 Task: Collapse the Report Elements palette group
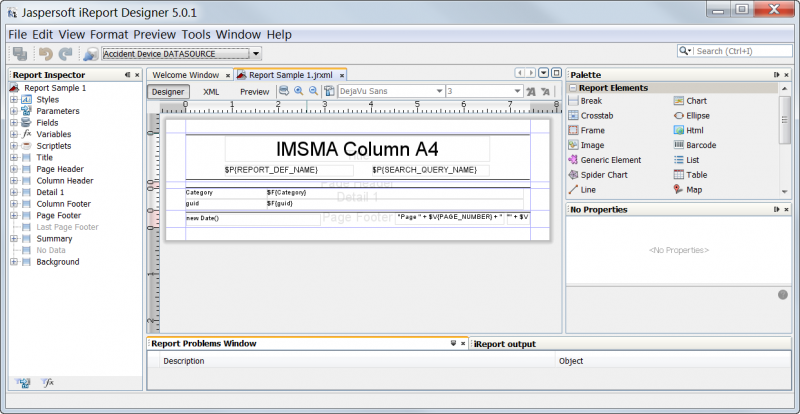coord(573,88)
